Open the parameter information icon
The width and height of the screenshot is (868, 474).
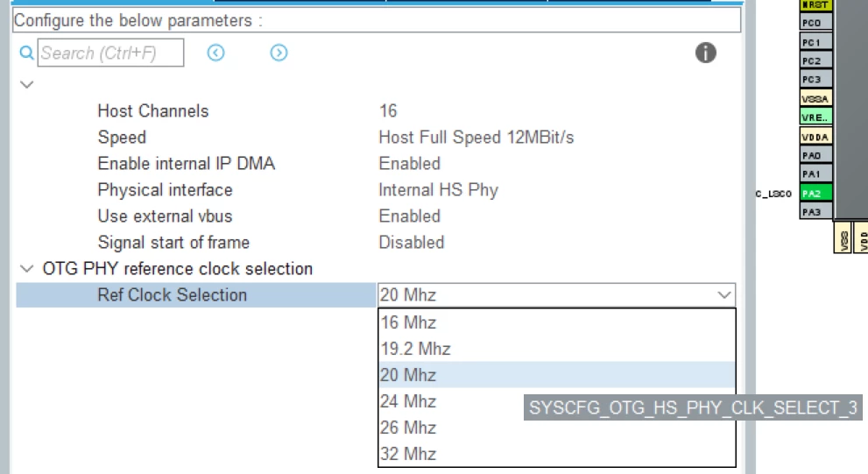(705, 53)
